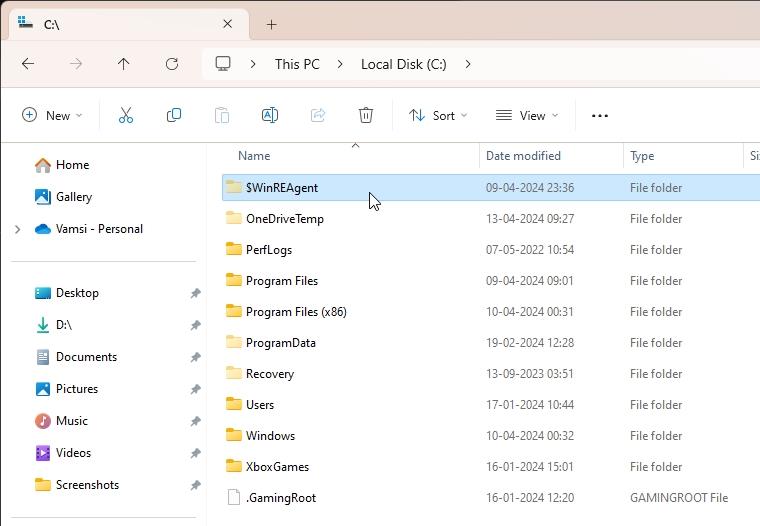Add a new tab with the plus button

(271, 24)
